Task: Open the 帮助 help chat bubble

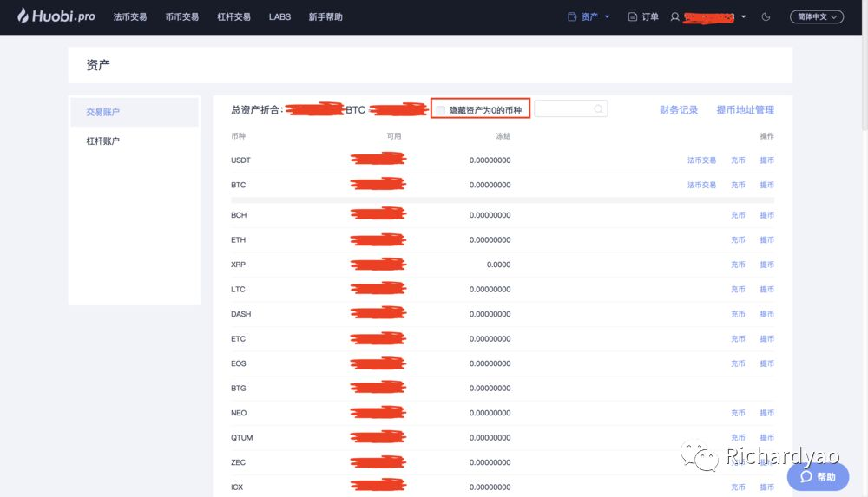Action: tap(818, 476)
